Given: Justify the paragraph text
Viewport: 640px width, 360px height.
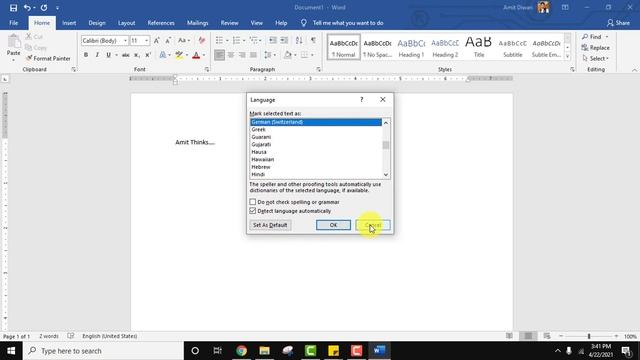Looking at the screenshot, I should pyautogui.click(x=253, y=55).
